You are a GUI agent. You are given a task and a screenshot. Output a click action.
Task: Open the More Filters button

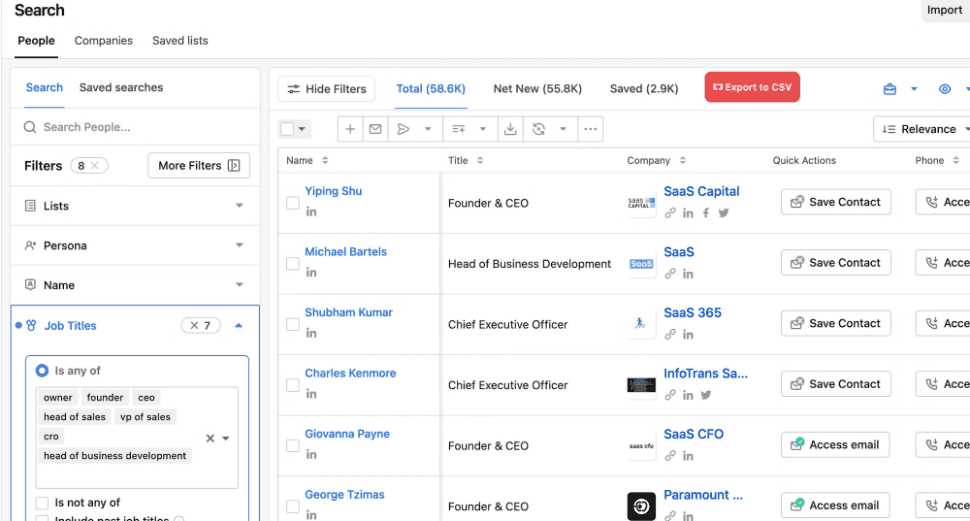(199, 165)
